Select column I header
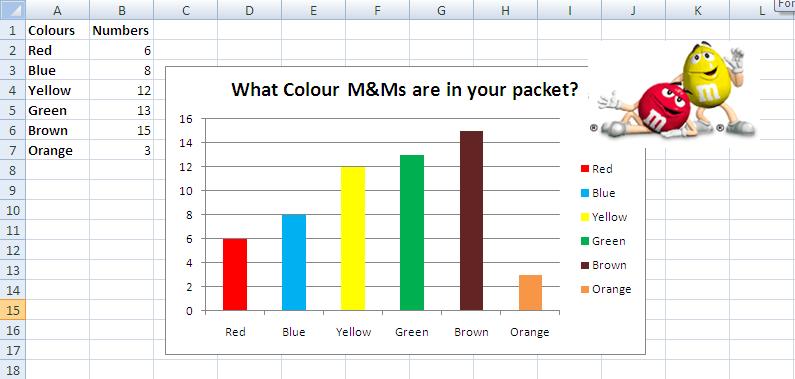 click(x=569, y=10)
